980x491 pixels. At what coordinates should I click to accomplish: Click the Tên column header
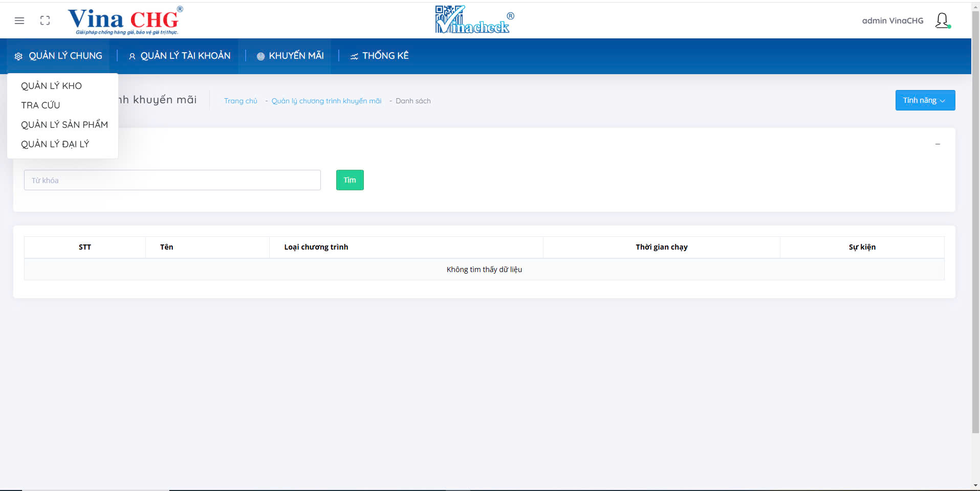pyautogui.click(x=208, y=247)
